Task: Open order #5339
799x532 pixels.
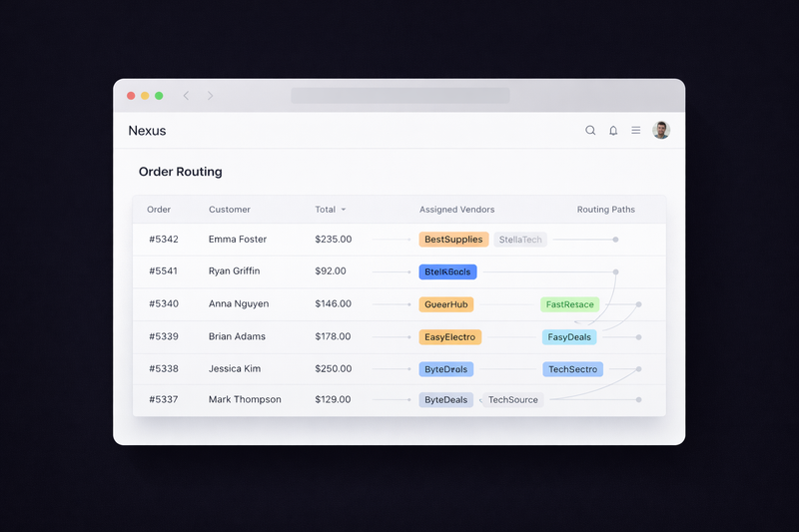Action: [164, 336]
